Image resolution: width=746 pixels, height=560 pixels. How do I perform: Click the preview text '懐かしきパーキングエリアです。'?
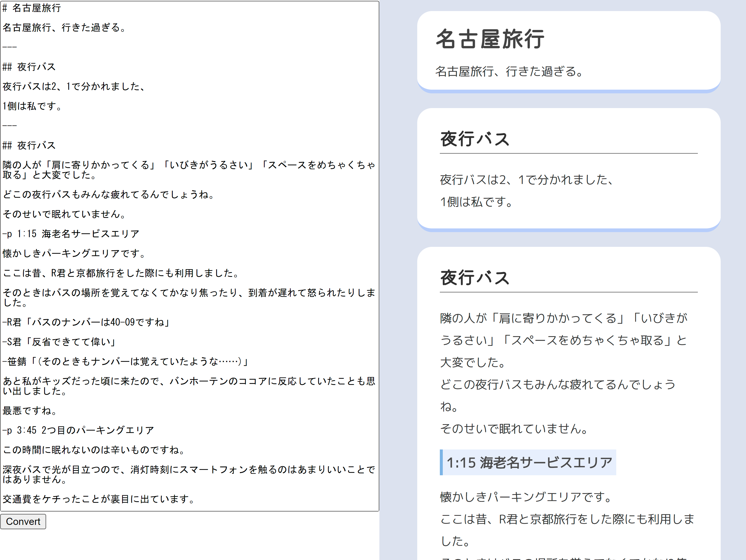click(526, 497)
